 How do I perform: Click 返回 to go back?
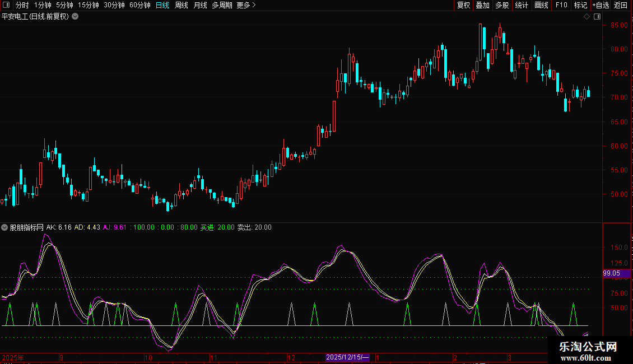coord(621,5)
